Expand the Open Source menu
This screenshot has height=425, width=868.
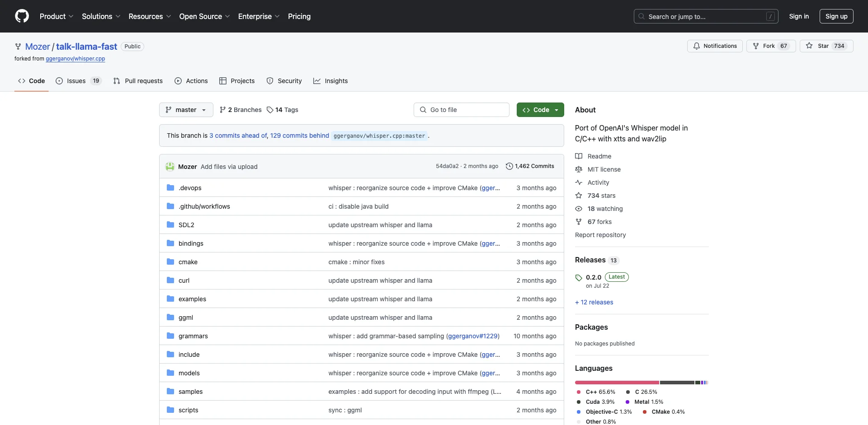tap(204, 16)
